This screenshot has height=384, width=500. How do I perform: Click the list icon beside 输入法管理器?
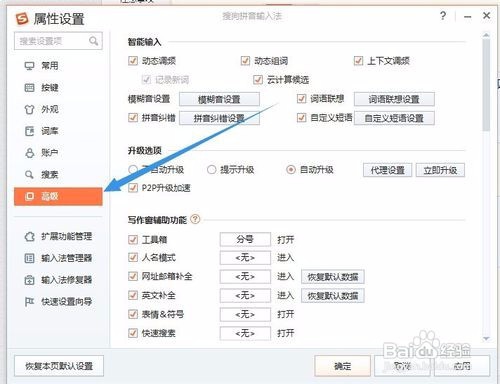tap(29, 258)
